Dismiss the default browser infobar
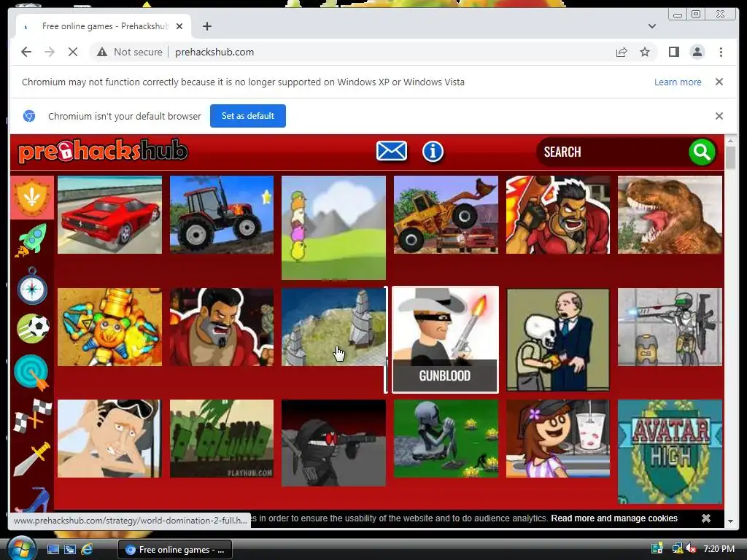Viewport: 747px width, 560px height. click(x=719, y=116)
